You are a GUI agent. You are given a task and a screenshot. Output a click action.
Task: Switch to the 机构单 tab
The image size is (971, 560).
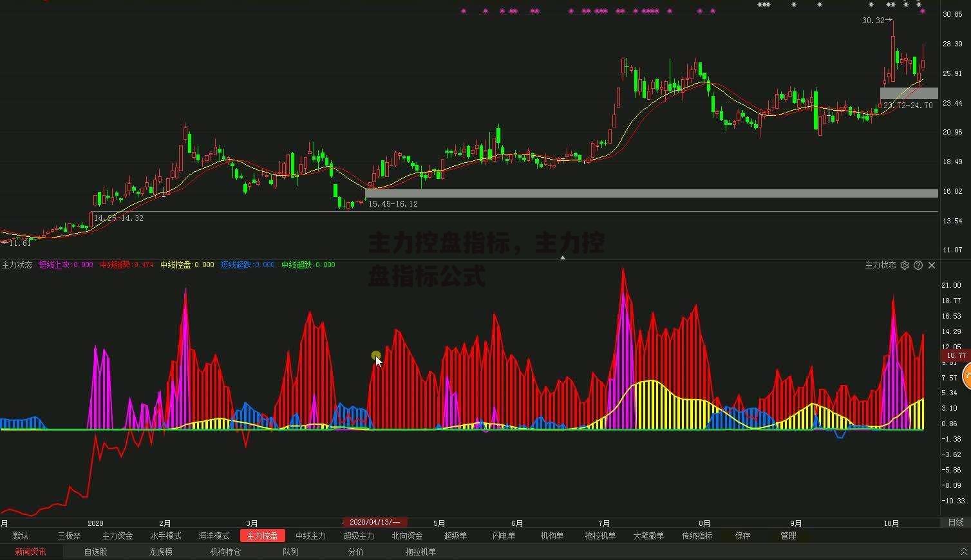pos(552,536)
